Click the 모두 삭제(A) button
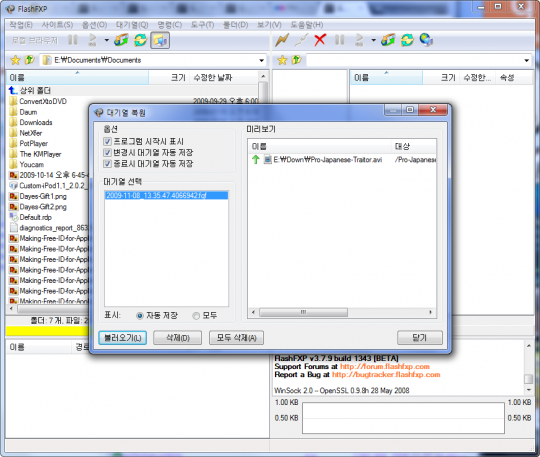This screenshot has width=540, height=457. [236, 338]
